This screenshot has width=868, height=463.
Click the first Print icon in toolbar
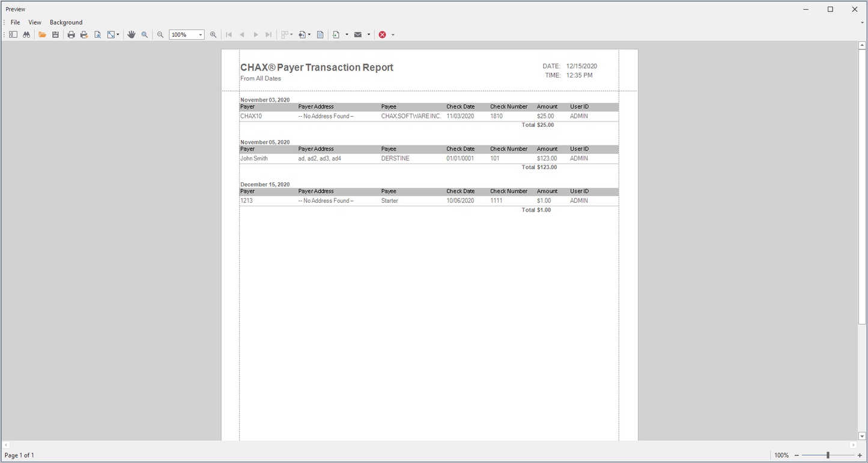(x=71, y=35)
